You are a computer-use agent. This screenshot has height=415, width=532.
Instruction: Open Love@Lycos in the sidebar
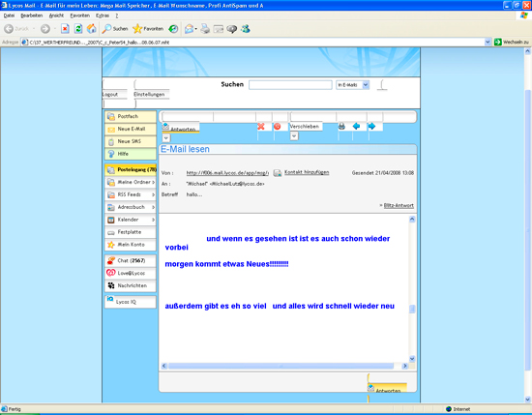131,273
